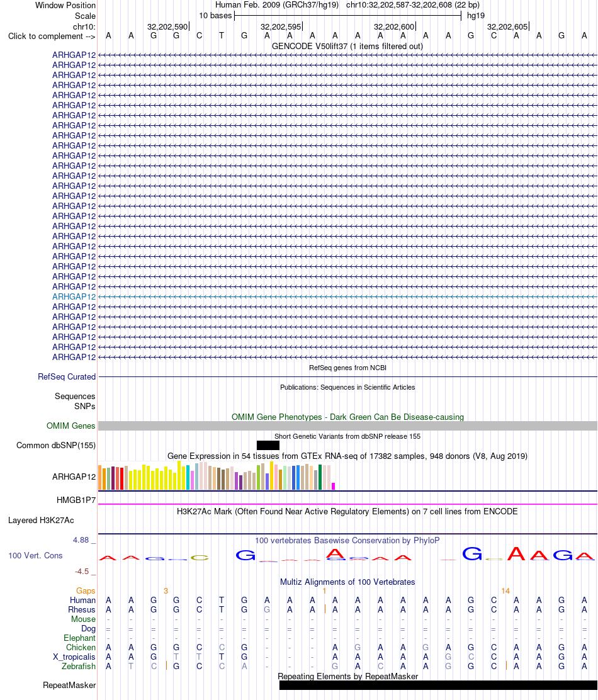The height and width of the screenshot is (700, 598).
Task: Click the Layered H3K27Ac track label
Action: [41, 521]
